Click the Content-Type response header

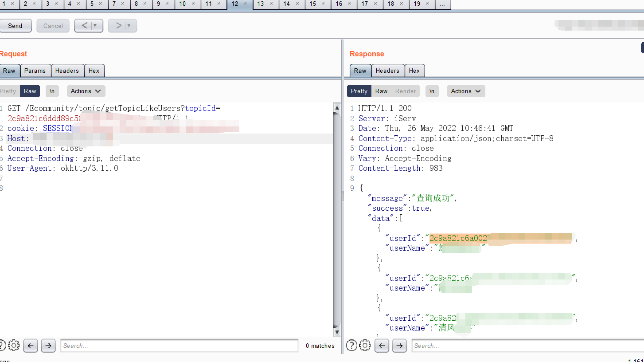coord(456,138)
